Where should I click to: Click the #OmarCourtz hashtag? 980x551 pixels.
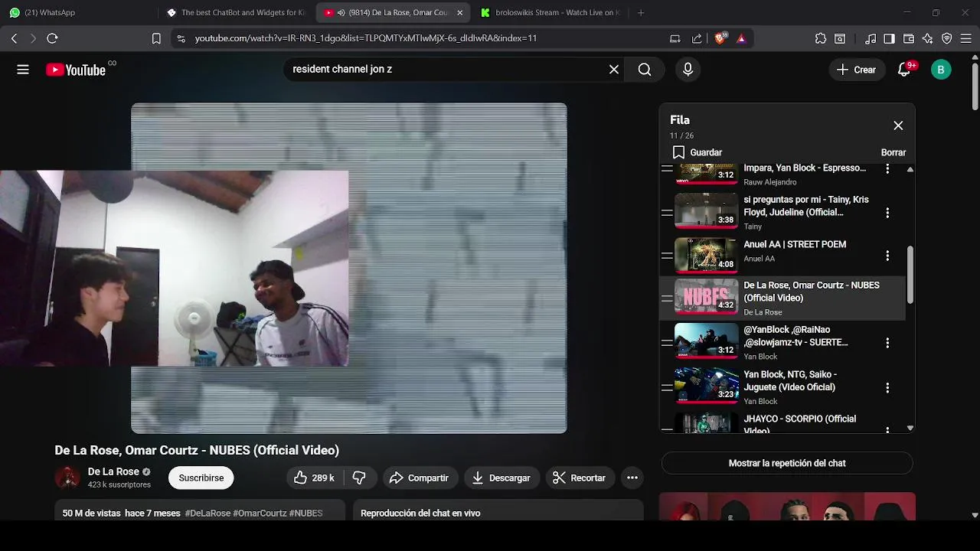click(260, 513)
